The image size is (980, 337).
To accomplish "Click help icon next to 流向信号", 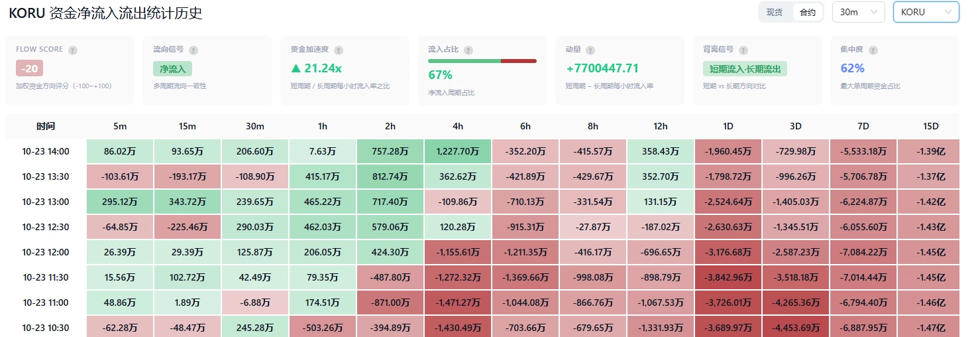I will point(193,50).
